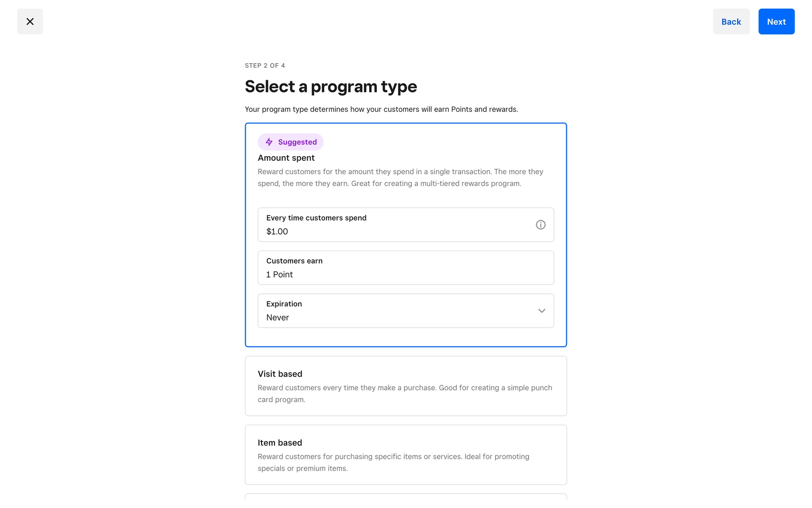Click the purple Suggested badge label
The width and height of the screenshot is (812, 508).
pyautogui.click(x=297, y=142)
